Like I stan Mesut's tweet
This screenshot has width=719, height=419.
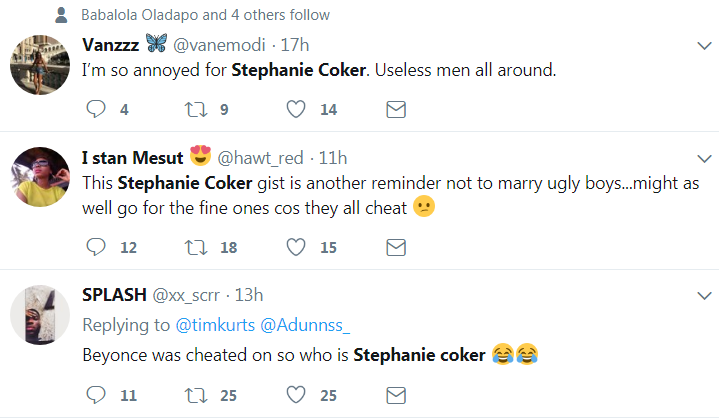[296, 247]
